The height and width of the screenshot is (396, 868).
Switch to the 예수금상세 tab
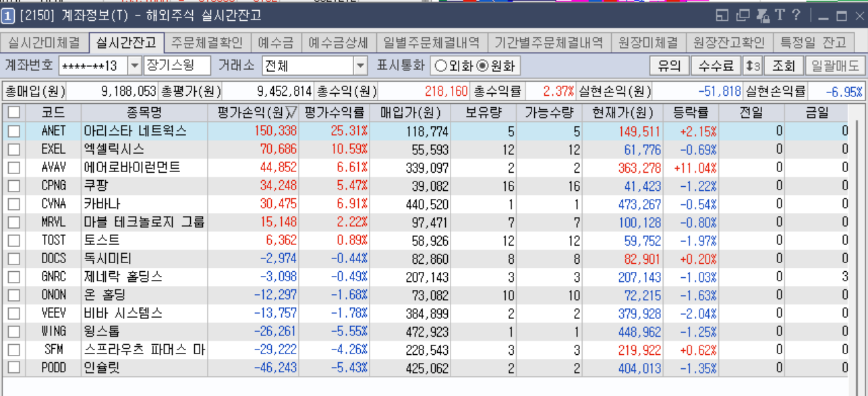[339, 43]
